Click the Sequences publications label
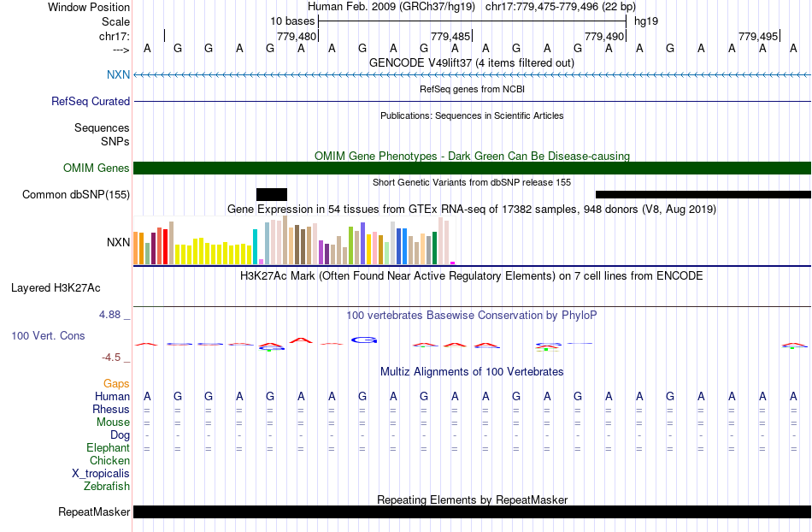Image resolution: width=812 pixels, height=532 pixels. [x=102, y=127]
